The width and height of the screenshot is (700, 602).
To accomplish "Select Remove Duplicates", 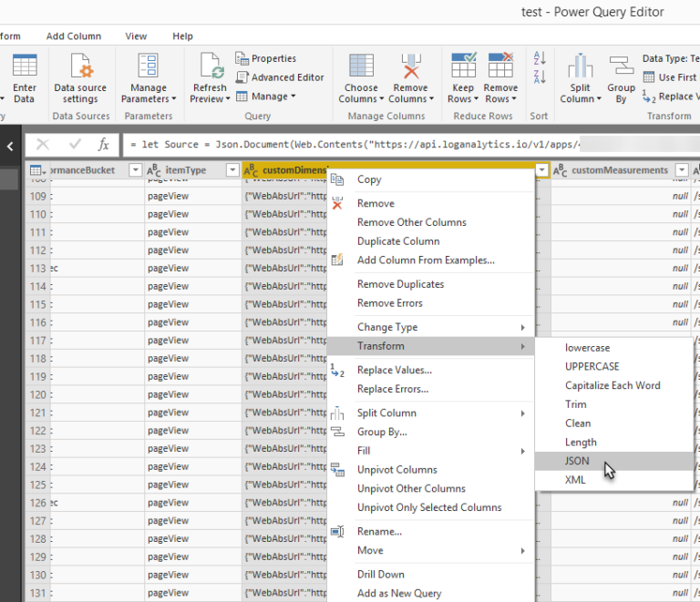I will [x=431, y=284].
